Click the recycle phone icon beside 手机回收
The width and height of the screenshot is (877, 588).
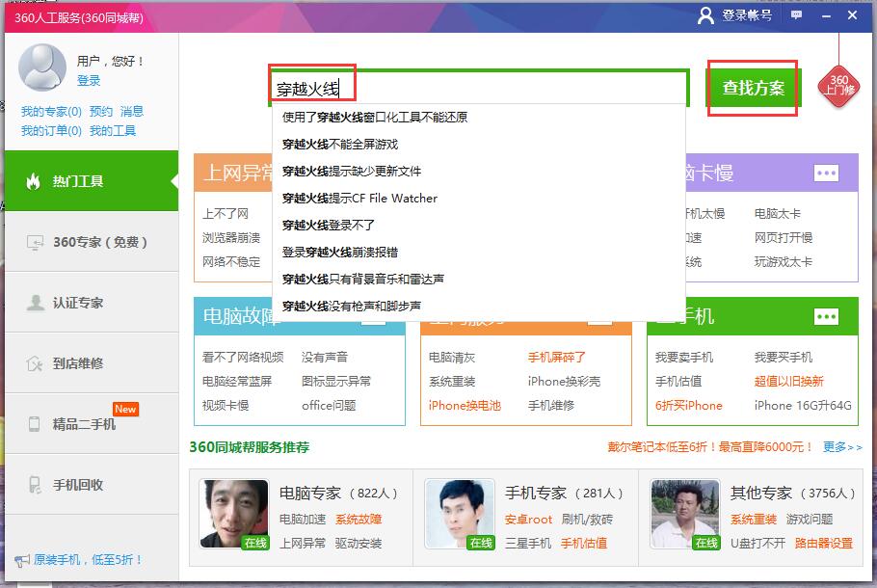(35, 485)
